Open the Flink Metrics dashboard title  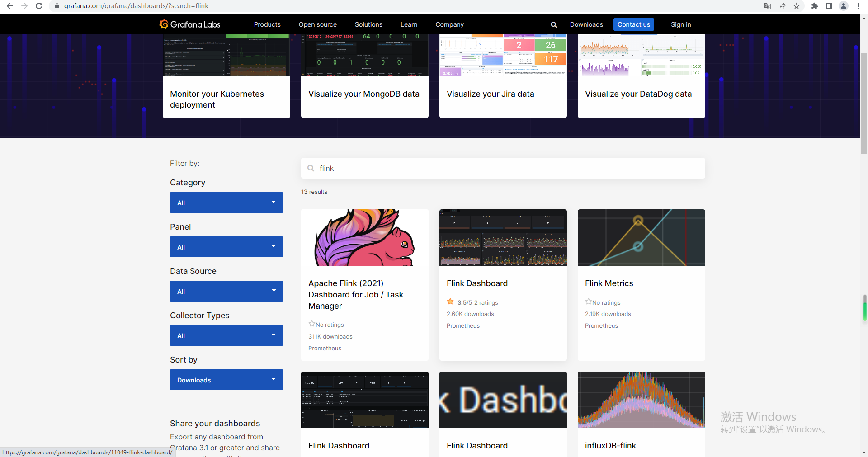click(609, 283)
